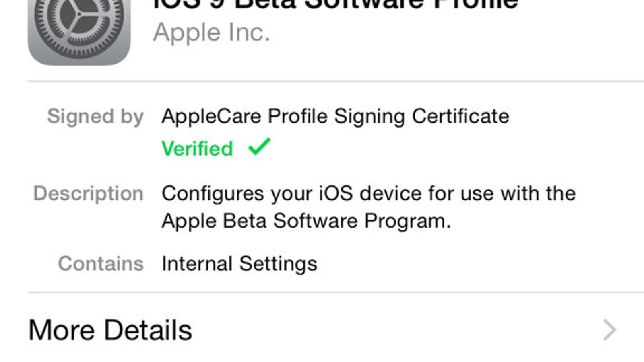
Task: Click the word 'Certificate' in signer name
Action: pyautogui.click(x=460, y=116)
